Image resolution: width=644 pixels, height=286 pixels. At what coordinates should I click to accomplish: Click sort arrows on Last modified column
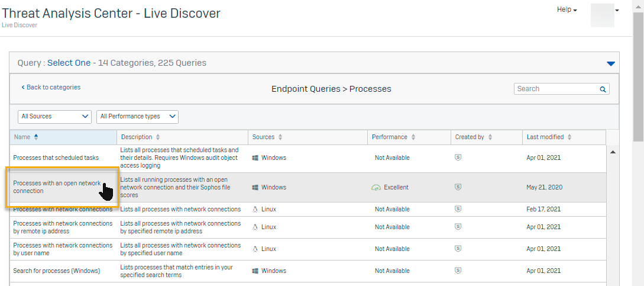pos(569,137)
